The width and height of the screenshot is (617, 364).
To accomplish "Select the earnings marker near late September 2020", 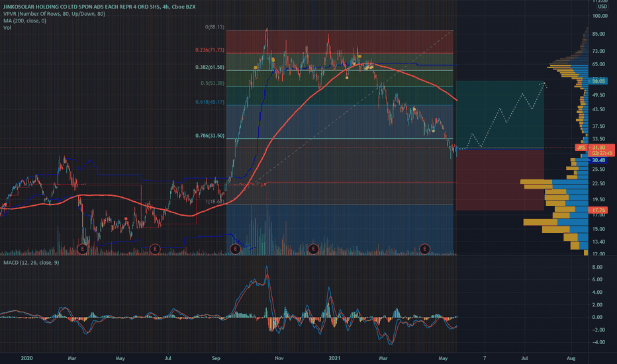I will [235, 249].
